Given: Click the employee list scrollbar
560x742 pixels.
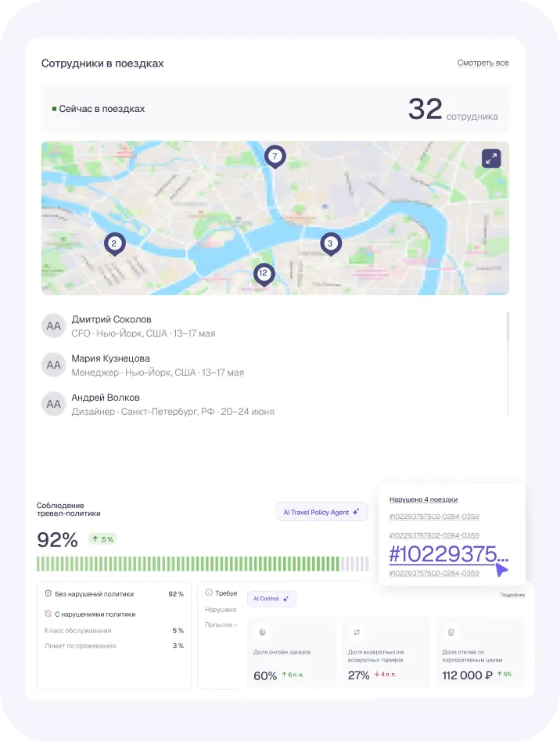Looking at the screenshot, I should (x=508, y=326).
